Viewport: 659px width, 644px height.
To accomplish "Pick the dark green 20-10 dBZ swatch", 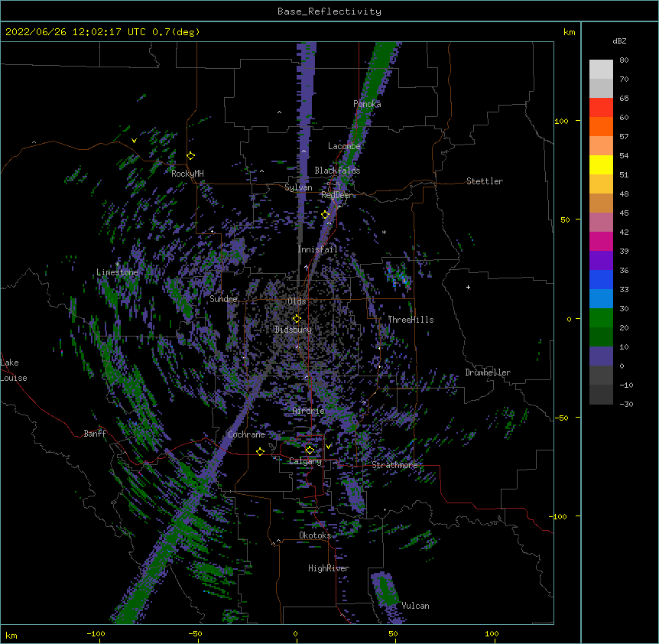I will click(601, 337).
